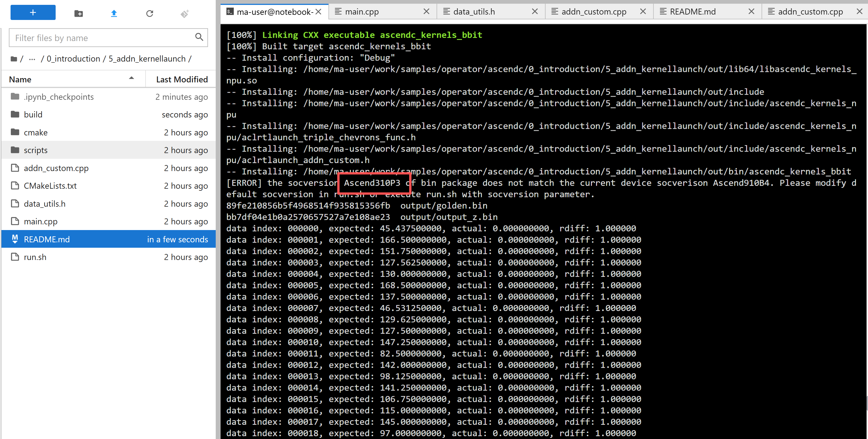The width and height of the screenshot is (868, 439).
Task: Click data index 000018 output row
Action: pos(431,433)
